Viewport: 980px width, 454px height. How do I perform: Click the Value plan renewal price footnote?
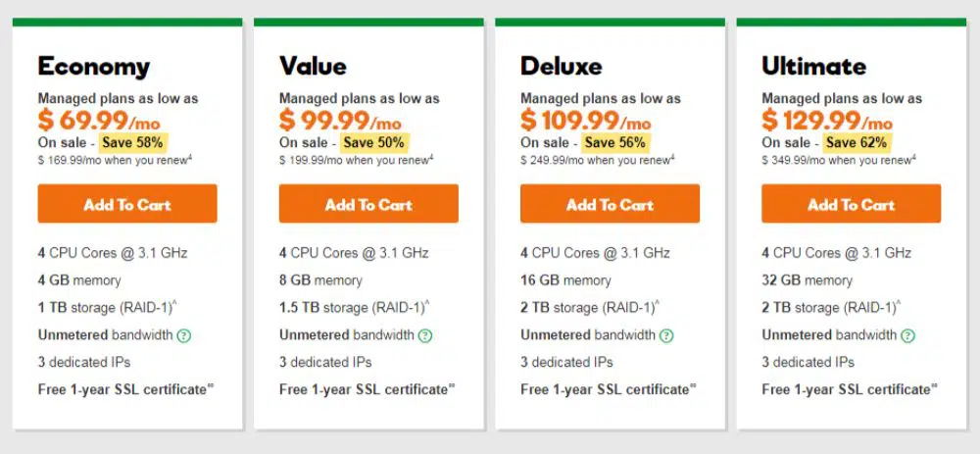click(x=356, y=160)
